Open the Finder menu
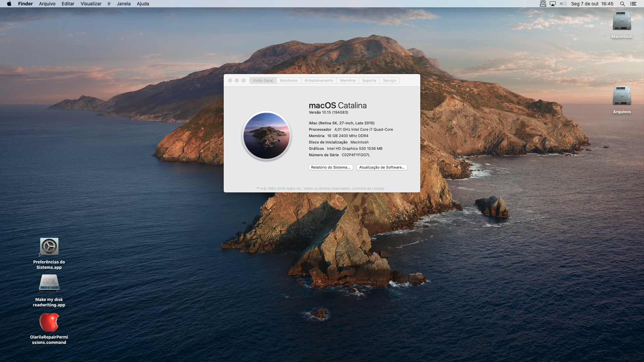This screenshot has height=362, width=644. point(25,4)
